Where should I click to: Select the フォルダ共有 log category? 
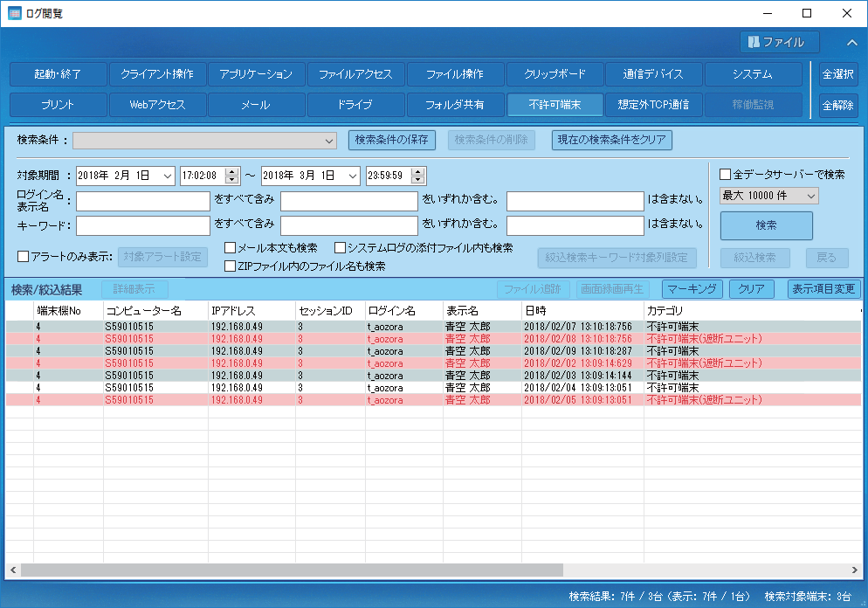click(455, 105)
